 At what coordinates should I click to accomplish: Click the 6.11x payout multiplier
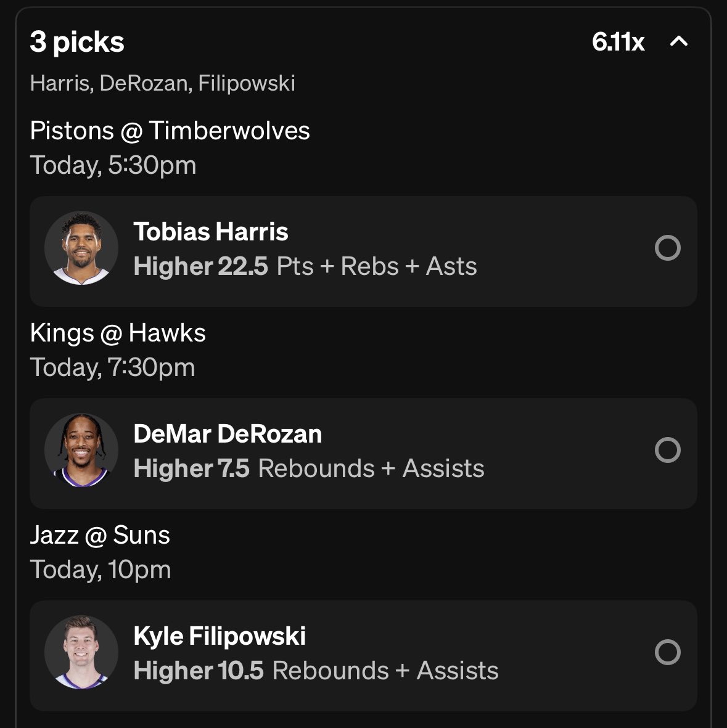[x=618, y=42]
